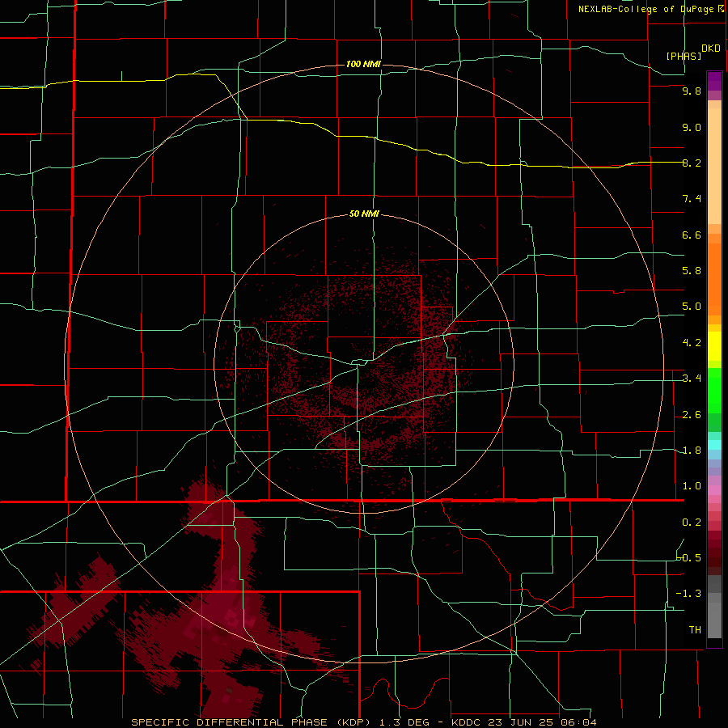Screen dimensions: 728x728
Task: Click the 5.8 scale value
Action: (692, 271)
